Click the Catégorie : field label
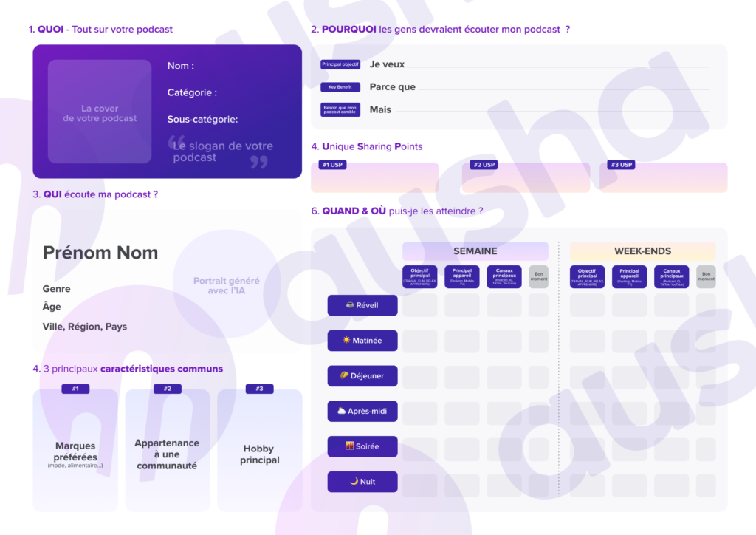The image size is (756, 535). (x=192, y=92)
